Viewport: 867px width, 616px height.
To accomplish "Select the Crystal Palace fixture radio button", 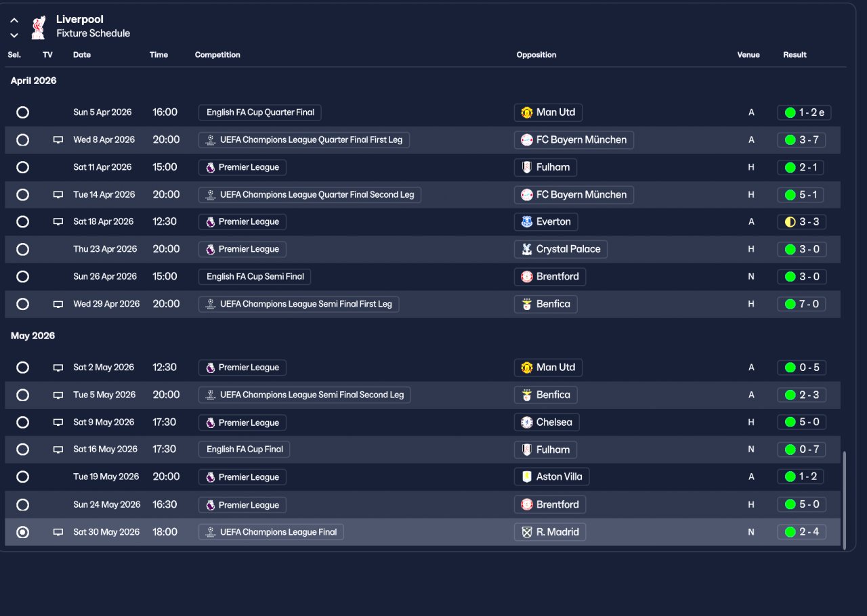I will pos(23,249).
